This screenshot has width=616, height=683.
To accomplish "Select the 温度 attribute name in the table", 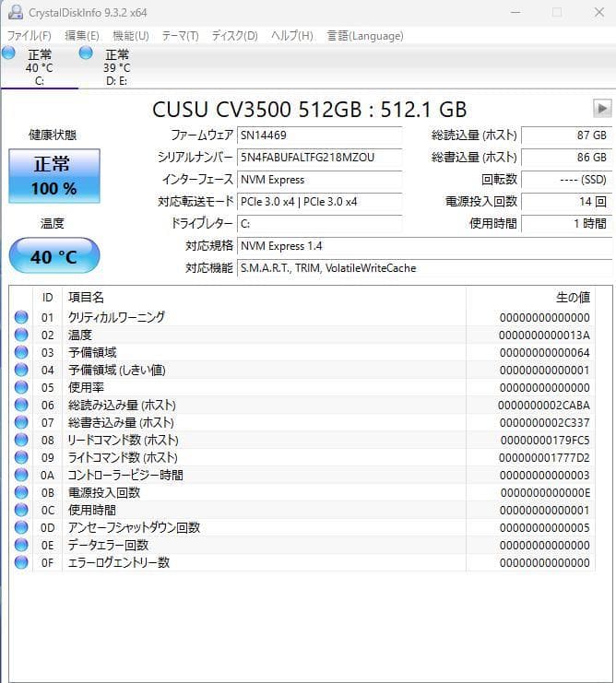I will (80, 335).
